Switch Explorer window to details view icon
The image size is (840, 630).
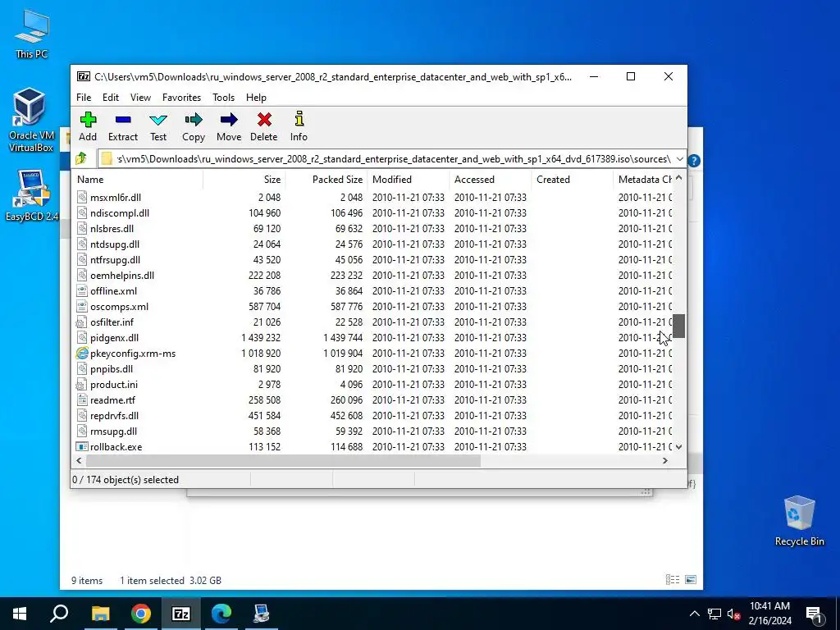[673, 580]
